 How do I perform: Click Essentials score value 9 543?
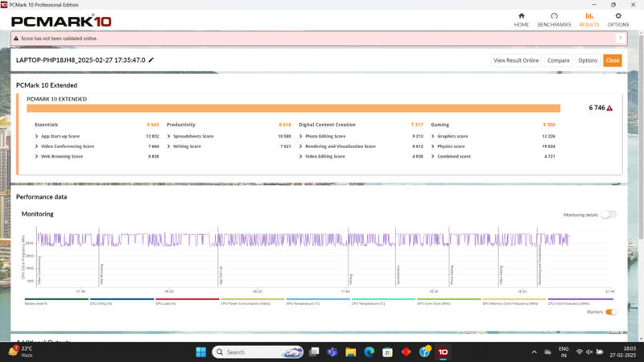coord(153,125)
